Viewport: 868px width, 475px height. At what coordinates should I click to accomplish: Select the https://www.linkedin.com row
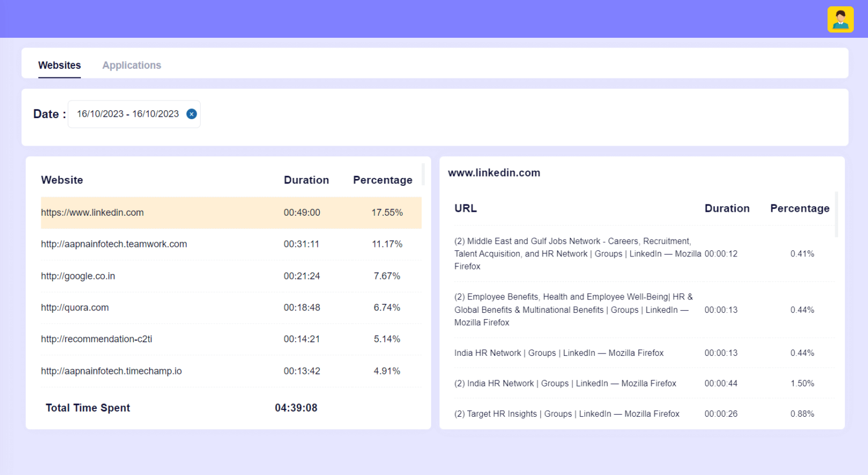(92, 213)
